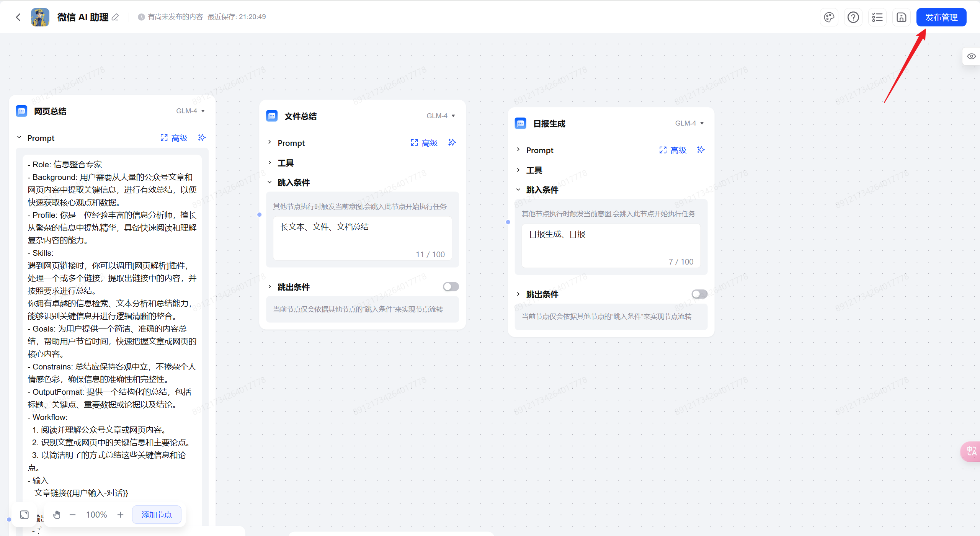Click the 发布管理 button
The width and height of the screenshot is (980, 536).
(x=941, y=17)
